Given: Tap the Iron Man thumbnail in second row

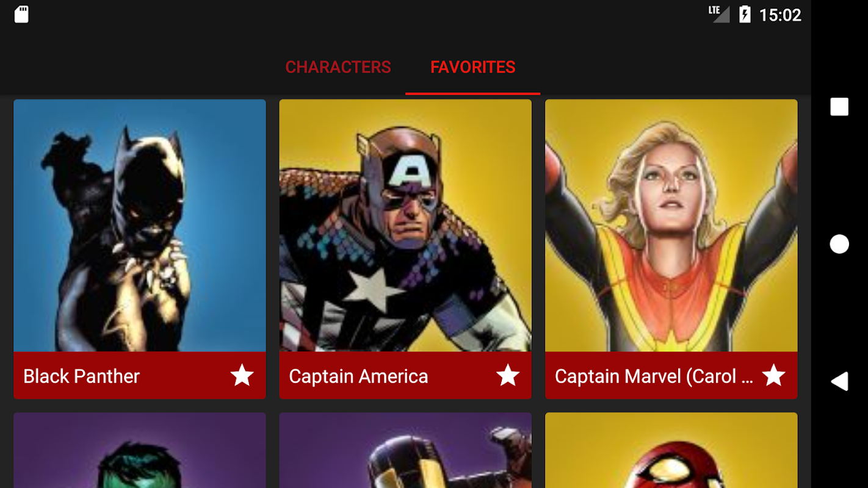Looking at the screenshot, I should 405,450.
